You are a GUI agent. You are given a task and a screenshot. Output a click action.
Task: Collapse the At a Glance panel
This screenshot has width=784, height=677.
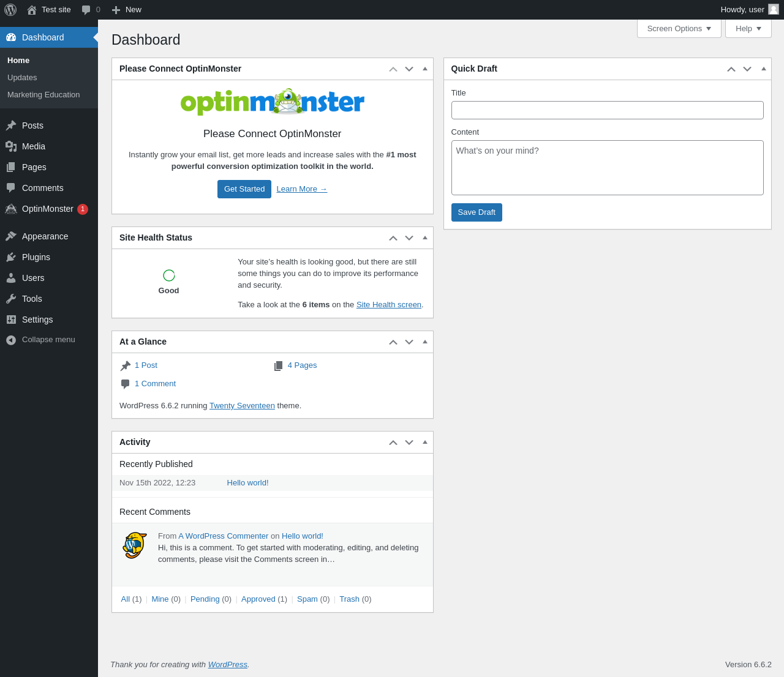[425, 342]
